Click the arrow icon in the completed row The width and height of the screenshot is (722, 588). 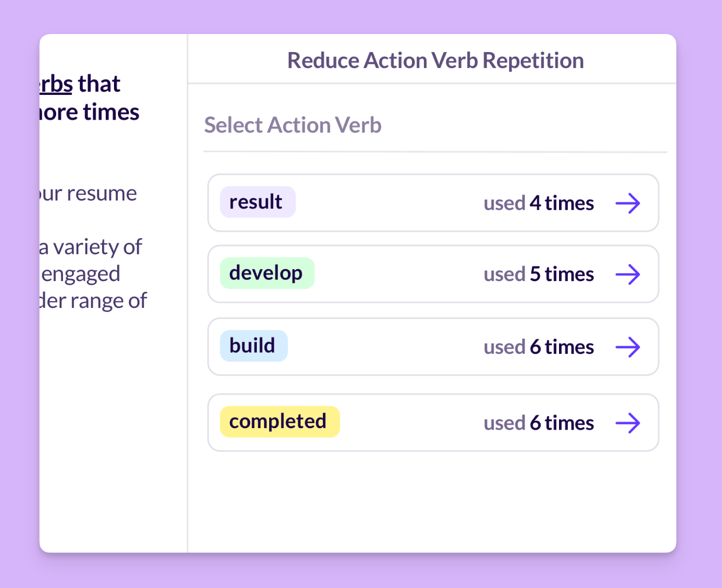click(x=628, y=423)
